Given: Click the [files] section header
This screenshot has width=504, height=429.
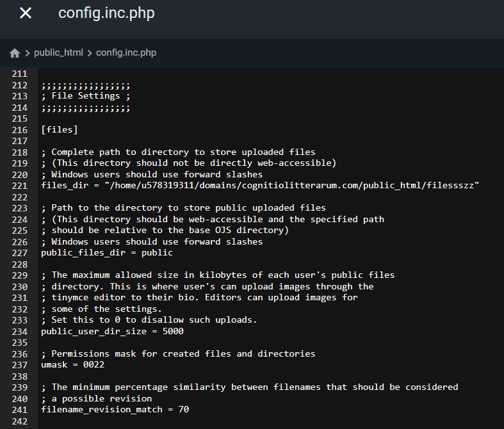Looking at the screenshot, I should 60,130.
